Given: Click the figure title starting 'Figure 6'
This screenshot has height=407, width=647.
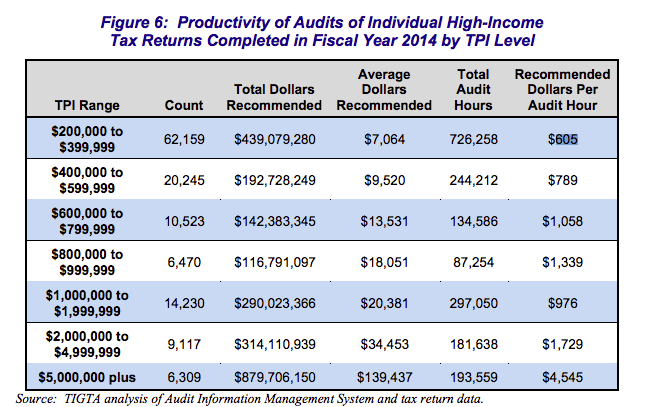Looking at the screenshot, I should point(322,30).
